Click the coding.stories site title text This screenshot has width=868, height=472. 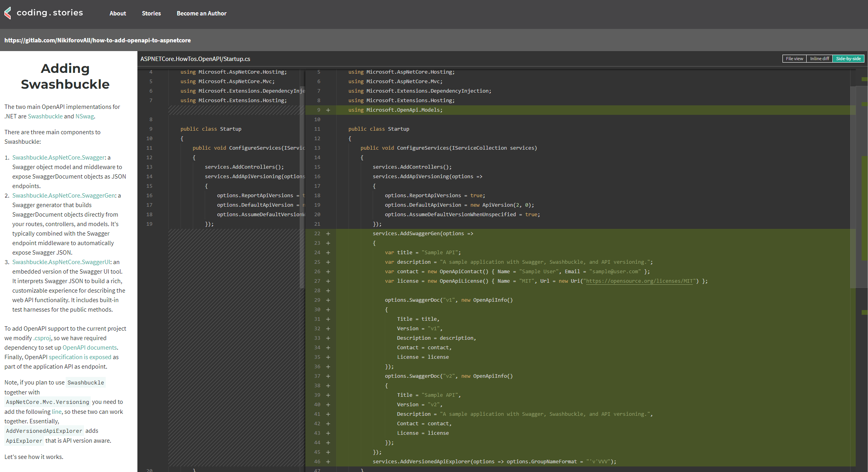point(50,13)
